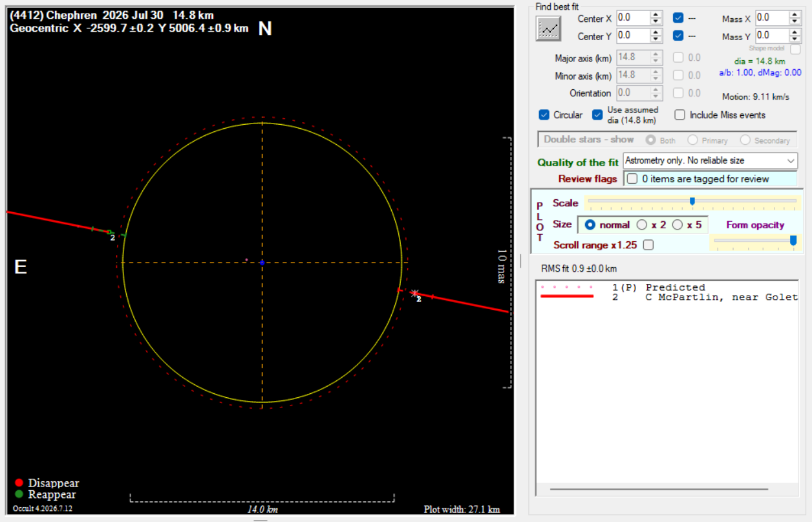Click the Orientation value field
The height and width of the screenshot is (522, 812).
pyautogui.click(x=633, y=93)
